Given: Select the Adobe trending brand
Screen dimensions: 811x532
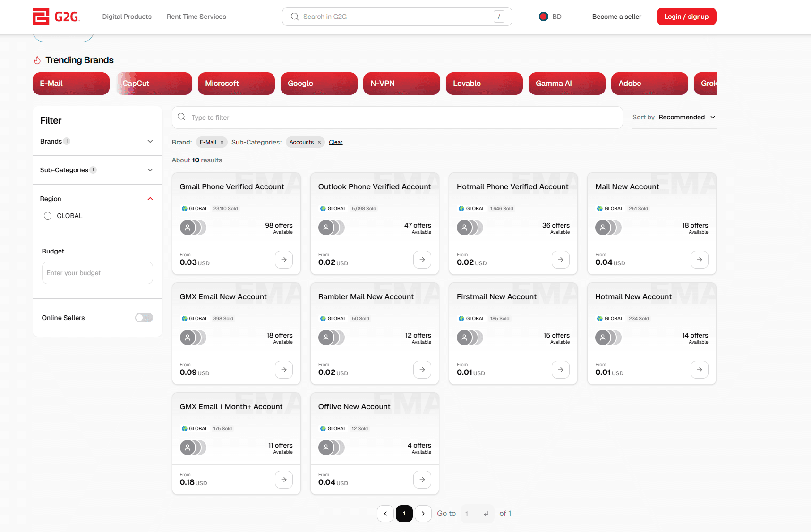Looking at the screenshot, I should point(649,84).
